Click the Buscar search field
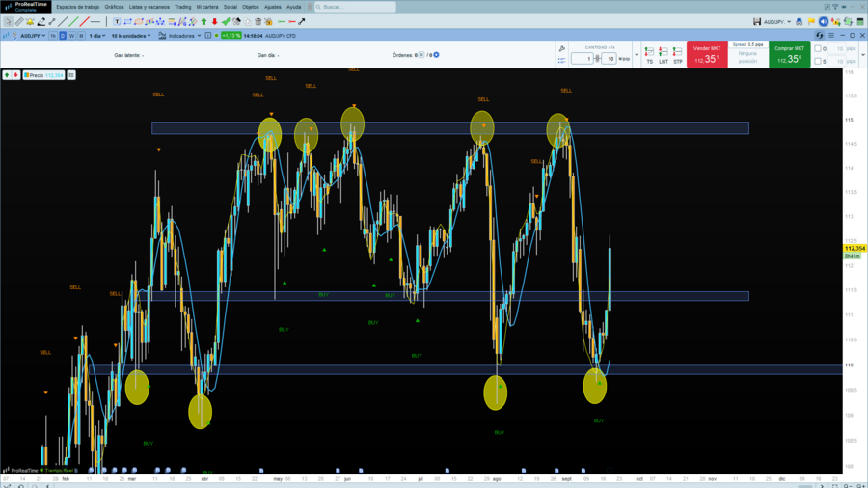This screenshot has height=488, width=868. tap(355, 7)
